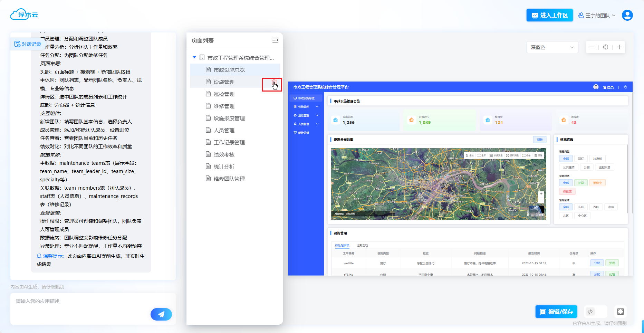Screen dimensions: 644x333
Task: Reset the zoom with the center target icon
Action: click(606, 47)
